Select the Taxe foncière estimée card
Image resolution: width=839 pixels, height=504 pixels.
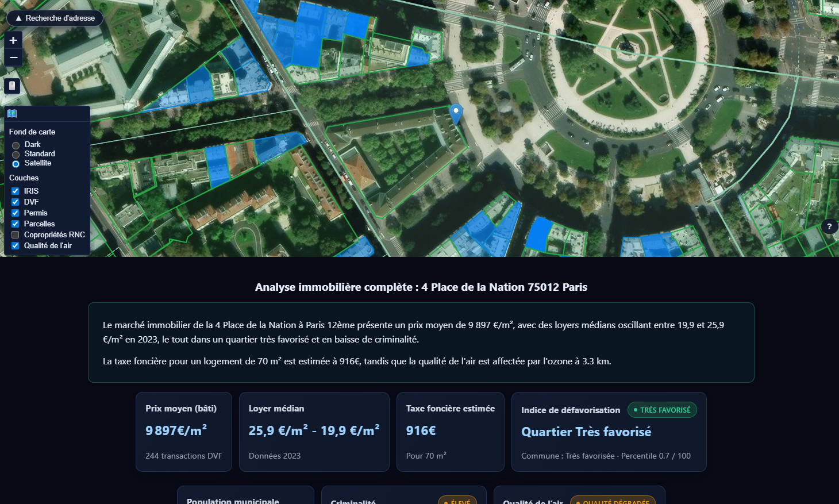click(451, 432)
